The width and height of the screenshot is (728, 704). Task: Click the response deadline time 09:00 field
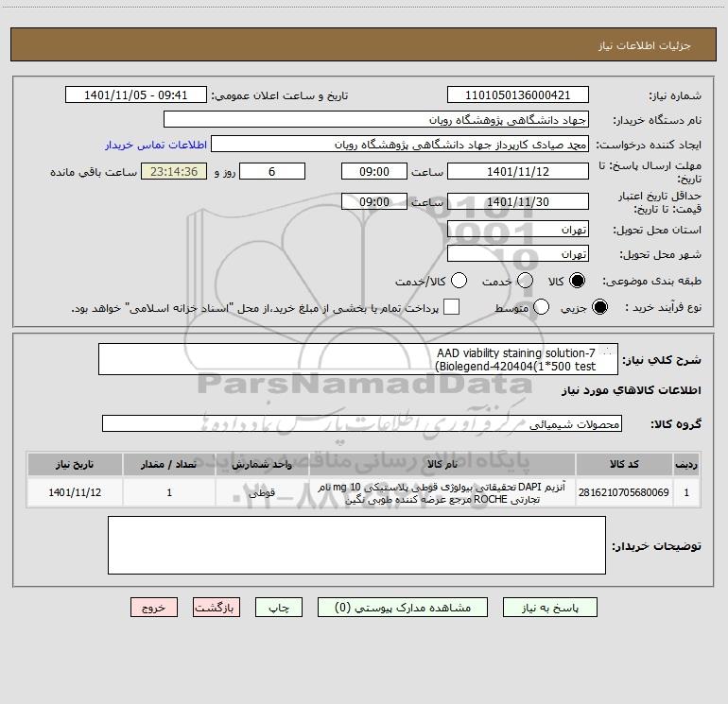coord(374,171)
